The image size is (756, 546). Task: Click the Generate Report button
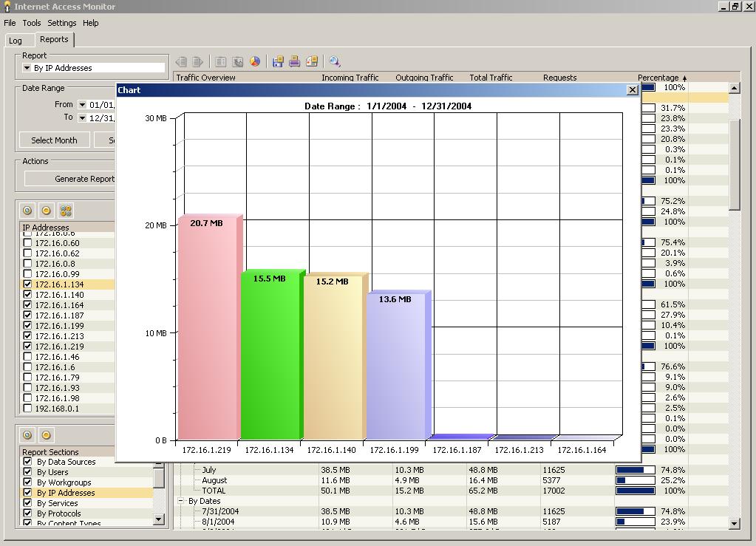coord(70,179)
